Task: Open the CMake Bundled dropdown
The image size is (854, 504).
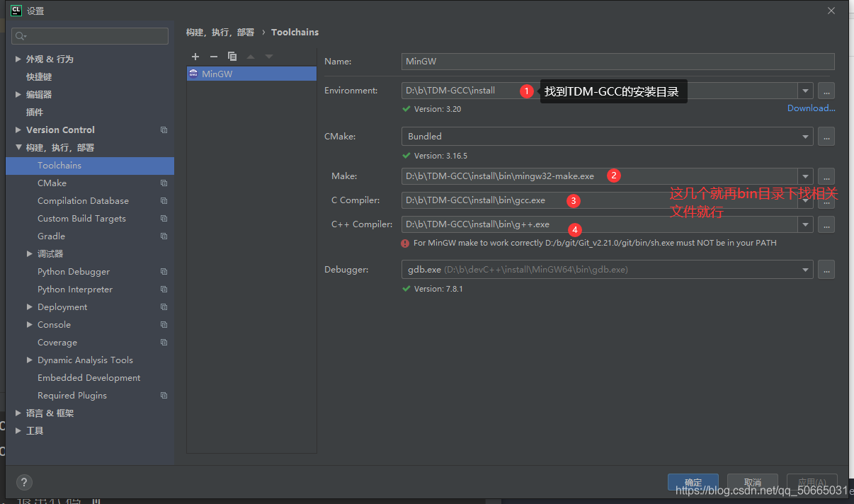Action: [x=805, y=137]
